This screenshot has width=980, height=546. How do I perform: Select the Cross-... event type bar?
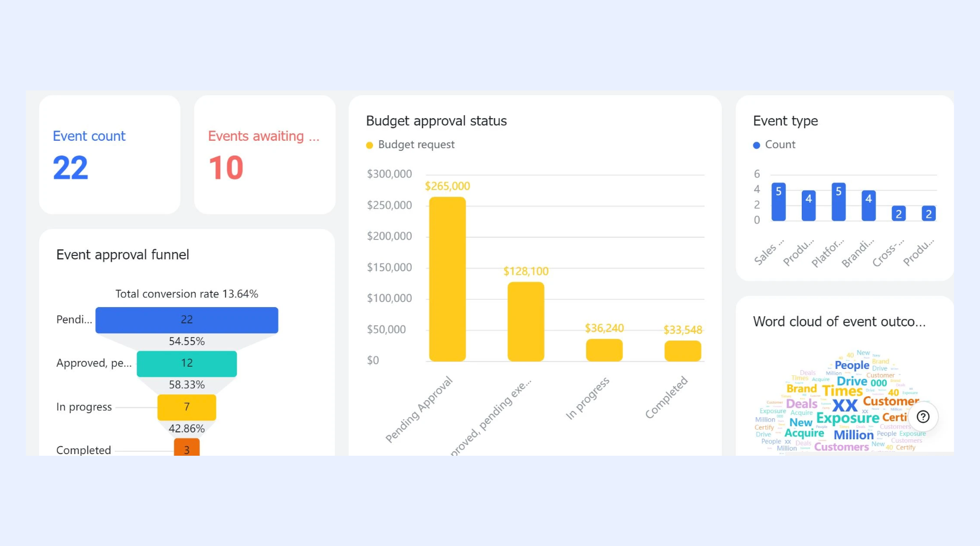tap(899, 213)
